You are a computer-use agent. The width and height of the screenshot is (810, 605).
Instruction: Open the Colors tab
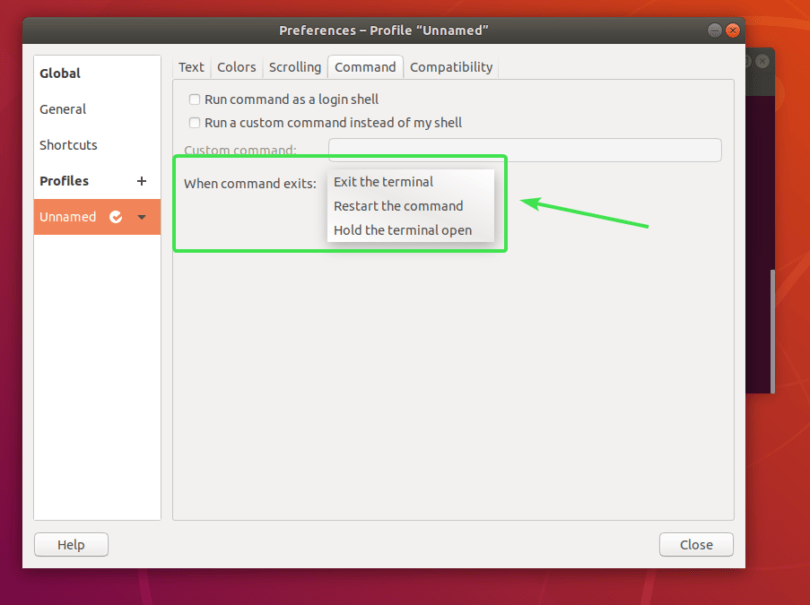tap(236, 67)
